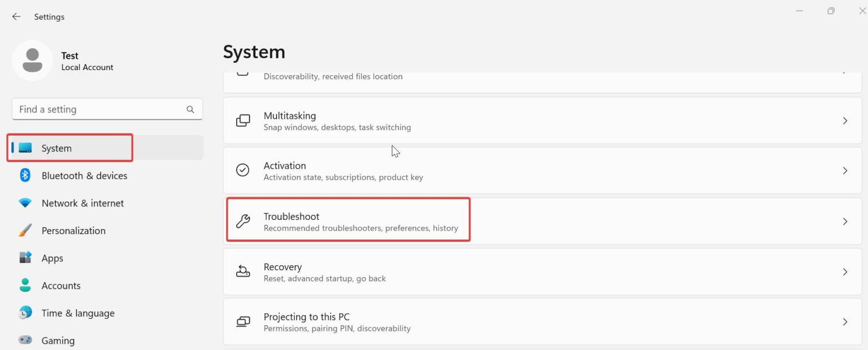The height and width of the screenshot is (350, 868).
Task: Go back using the arrow button
Action: click(x=16, y=16)
